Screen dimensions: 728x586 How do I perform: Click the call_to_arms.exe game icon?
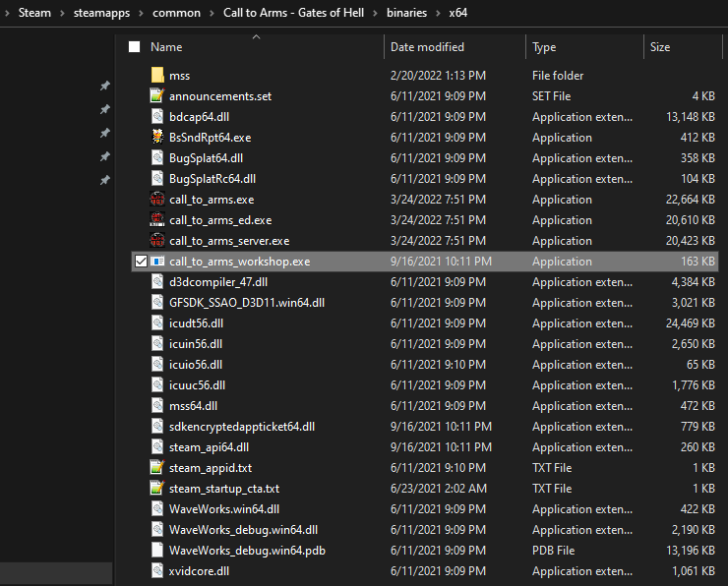[157, 199]
